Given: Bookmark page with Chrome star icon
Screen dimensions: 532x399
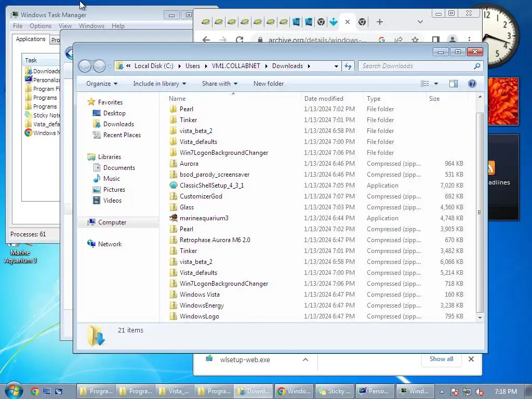Looking at the screenshot, I should pos(415,40).
